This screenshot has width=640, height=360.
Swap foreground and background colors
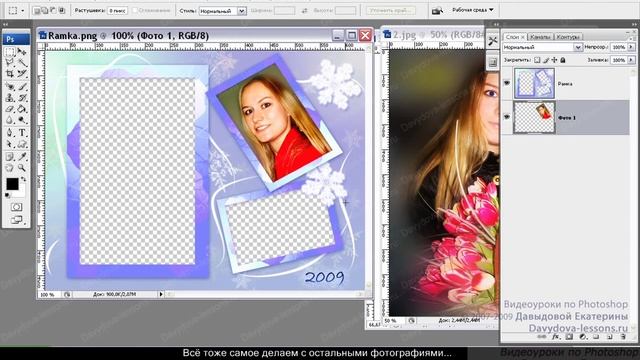[23, 179]
